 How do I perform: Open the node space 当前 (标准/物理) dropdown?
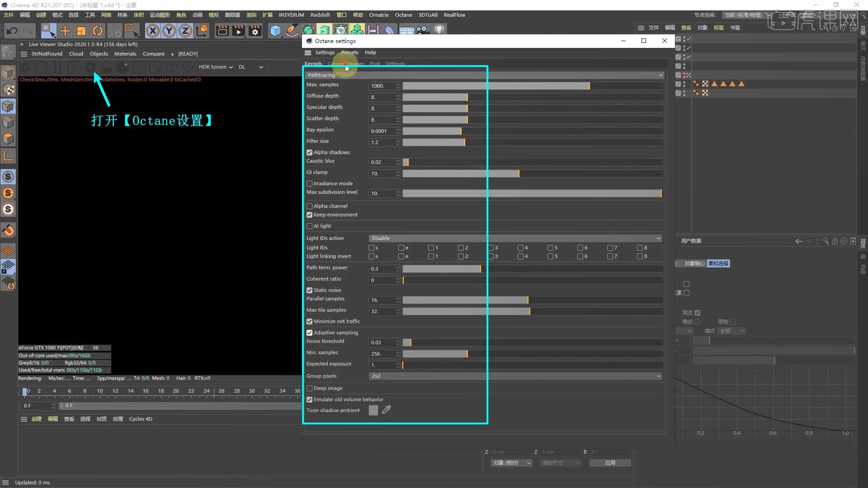[747, 15]
